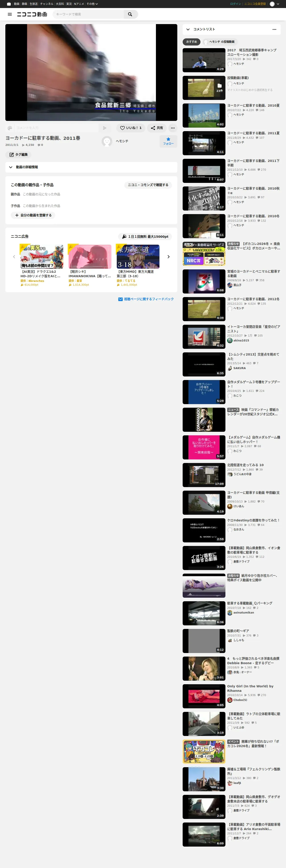Click the megaphone 1日1回無料 button

click(145, 237)
